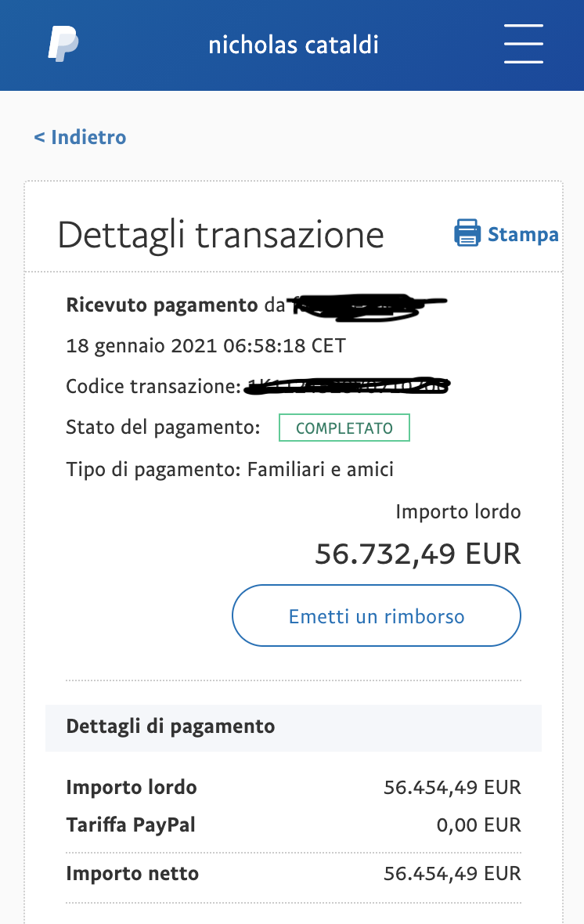The width and height of the screenshot is (584, 924).
Task: Open the hamburger menu
Action: [x=523, y=43]
